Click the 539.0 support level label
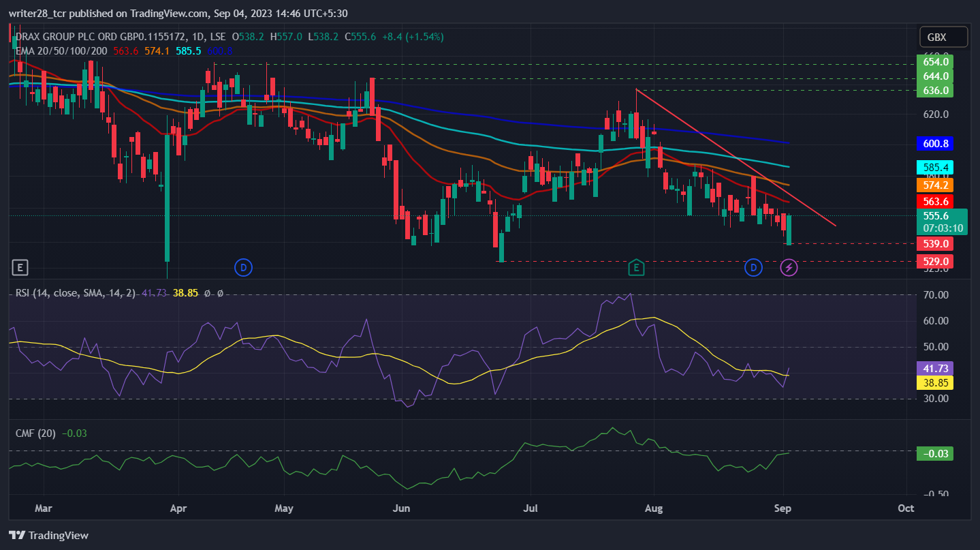This screenshot has height=550, width=980. coord(936,243)
